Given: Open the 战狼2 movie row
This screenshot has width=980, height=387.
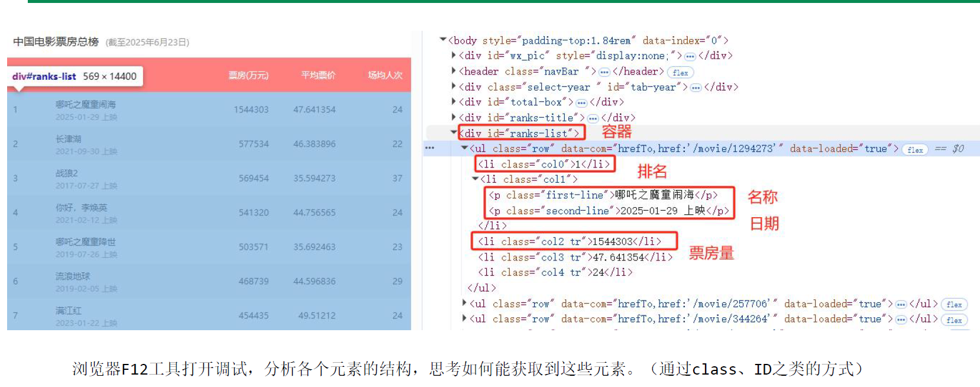Looking at the screenshot, I should 209,178.
